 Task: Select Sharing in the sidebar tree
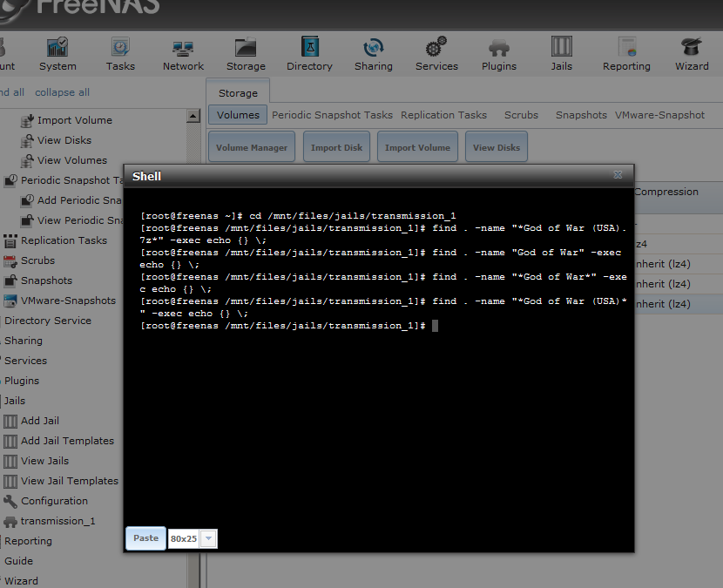pos(24,341)
